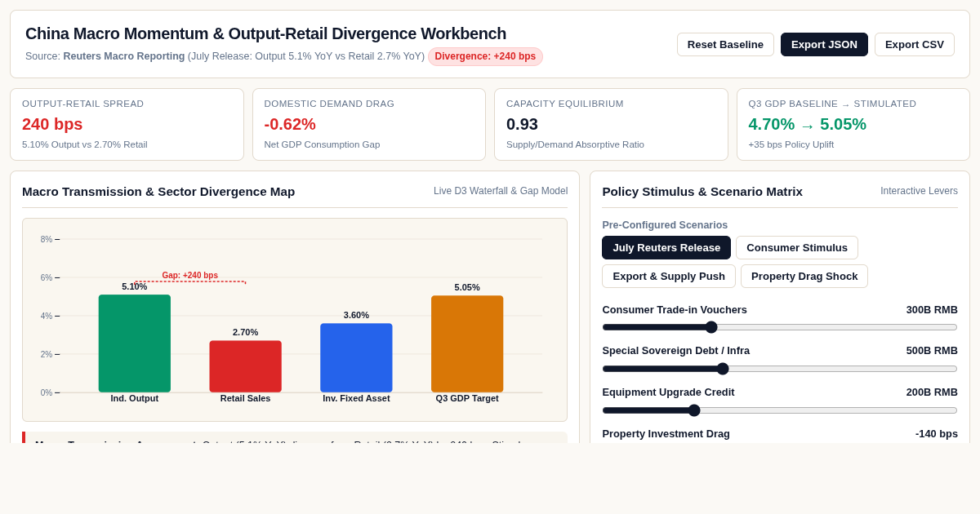Click the Q3 GDP 4.70% → 5.05% value

point(808,124)
